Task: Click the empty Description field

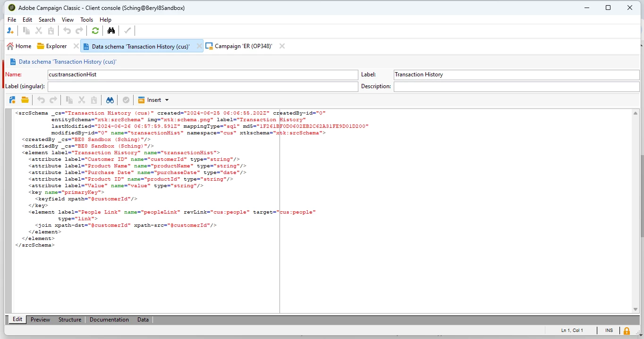Action: (x=517, y=87)
